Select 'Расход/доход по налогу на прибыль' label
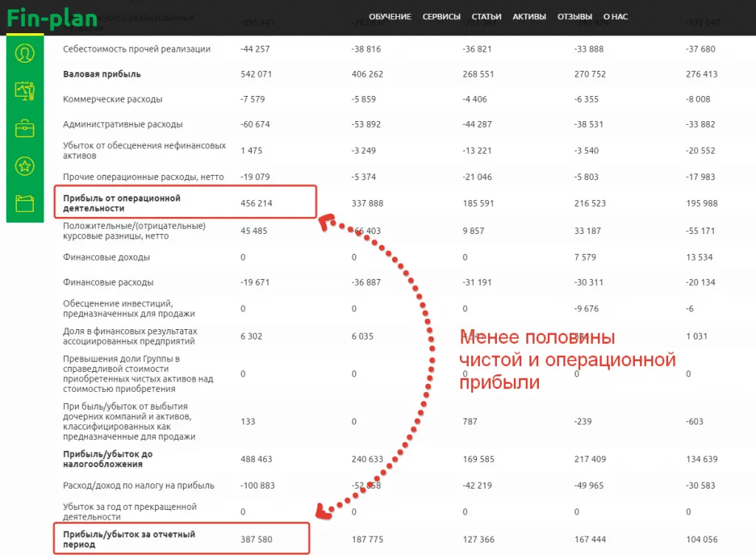This screenshot has width=756, height=555. point(138,486)
